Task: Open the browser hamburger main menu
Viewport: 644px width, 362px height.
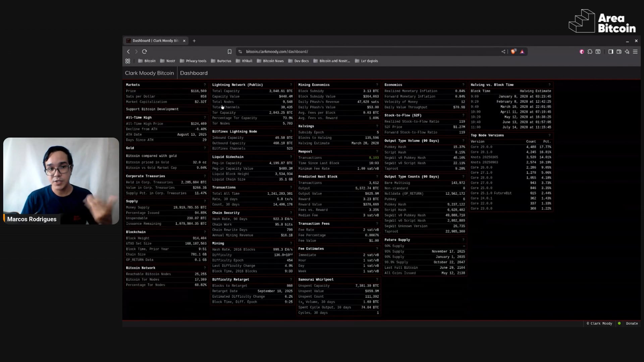Action: click(x=635, y=52)
